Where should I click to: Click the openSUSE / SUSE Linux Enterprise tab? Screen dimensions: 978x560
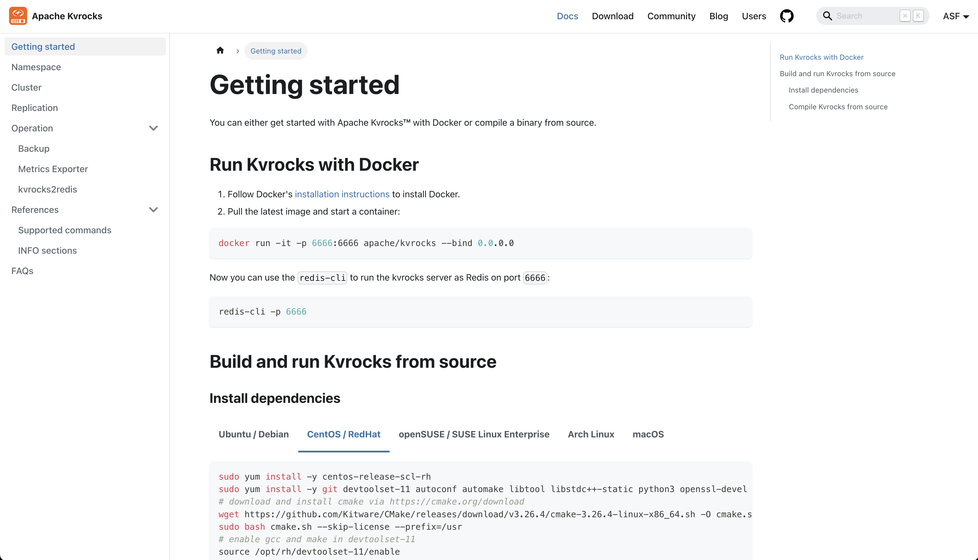point(474,434)
